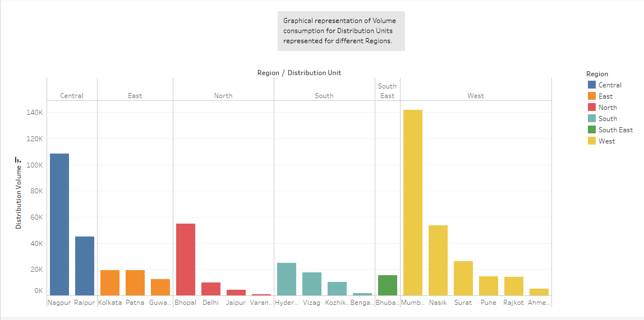Select the red Bhopal bar

[186, 259]
